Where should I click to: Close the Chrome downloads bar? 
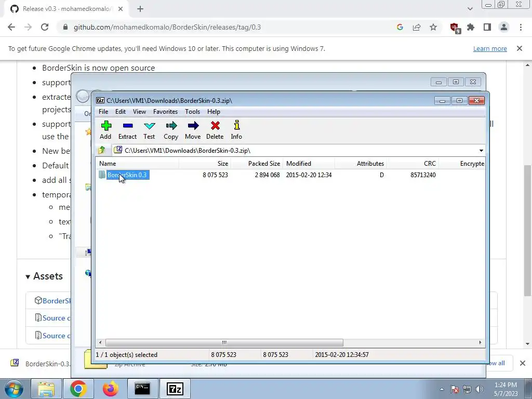pyautogui.click(x=523, y=363)
